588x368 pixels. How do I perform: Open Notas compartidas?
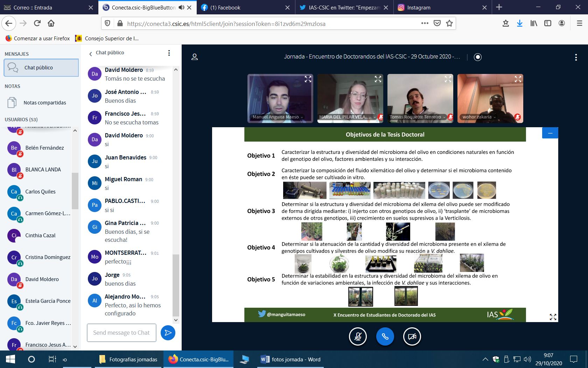(x=41, y=103)
